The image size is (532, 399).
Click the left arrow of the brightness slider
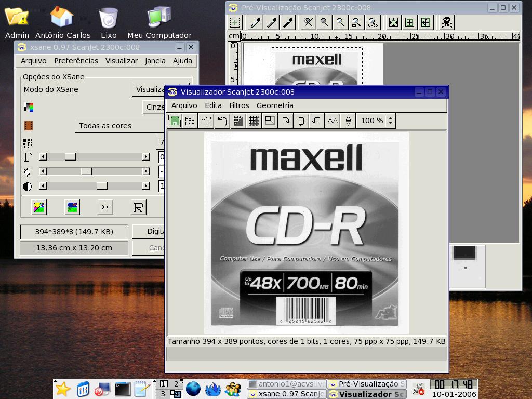pos(43,171)
